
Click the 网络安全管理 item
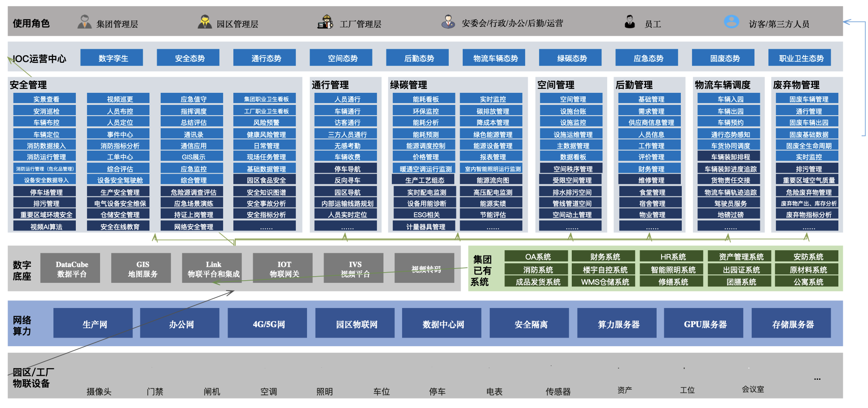(192, 226)
